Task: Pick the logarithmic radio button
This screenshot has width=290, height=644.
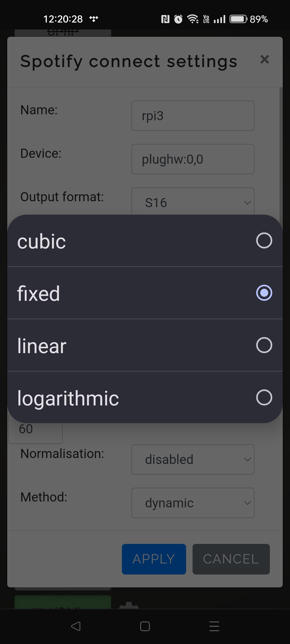Action: [264, 397]
